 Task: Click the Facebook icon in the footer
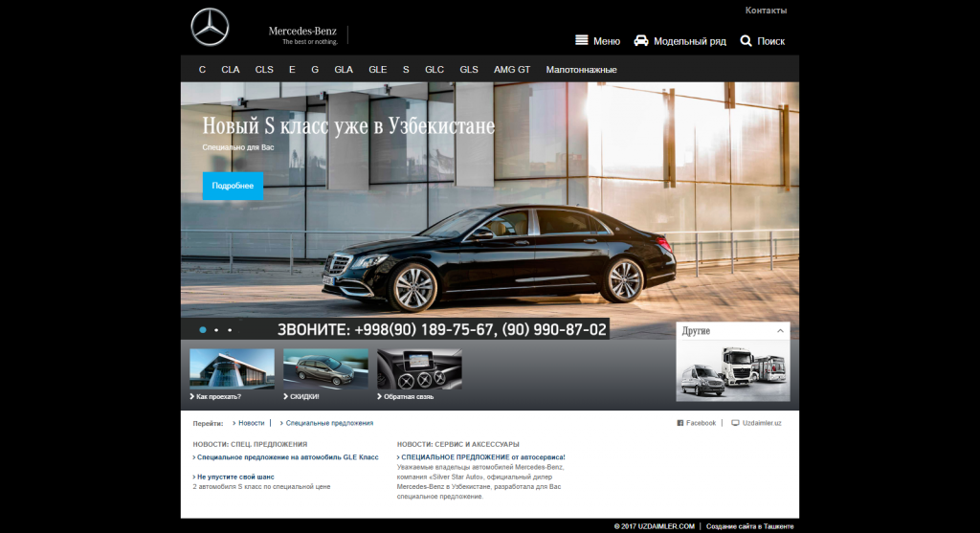tap(680, 423)
